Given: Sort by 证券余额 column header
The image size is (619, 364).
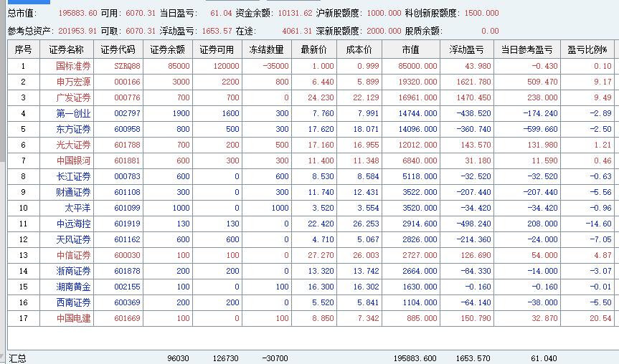Looking at the screenshot, I should [167, 49].
